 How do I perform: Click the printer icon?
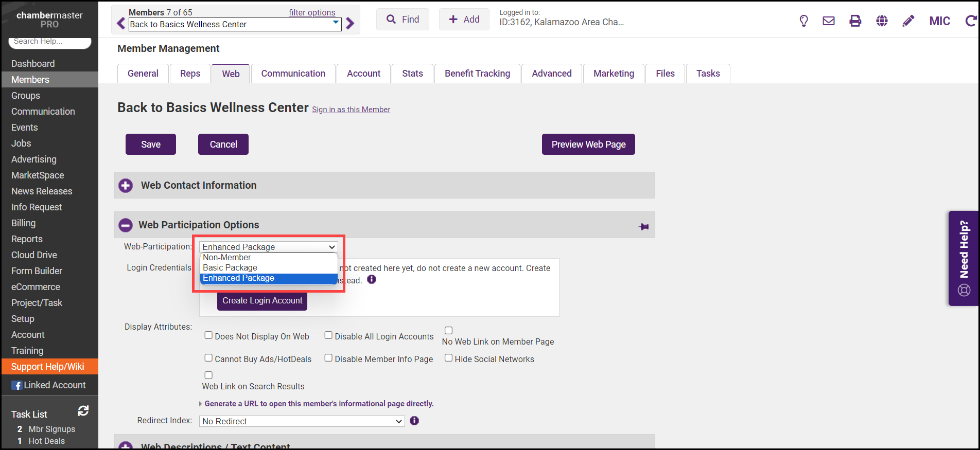click(855, 21)
